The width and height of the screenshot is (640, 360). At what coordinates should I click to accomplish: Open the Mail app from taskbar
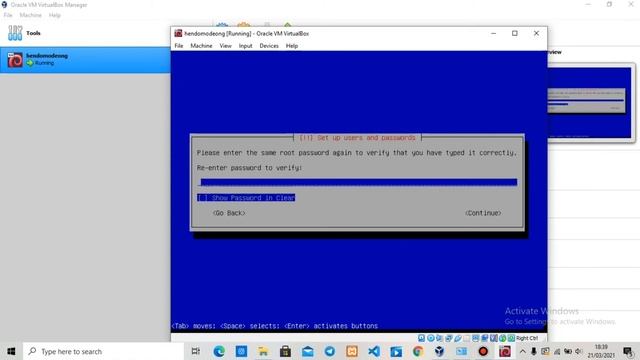click(x=307, y=351)
